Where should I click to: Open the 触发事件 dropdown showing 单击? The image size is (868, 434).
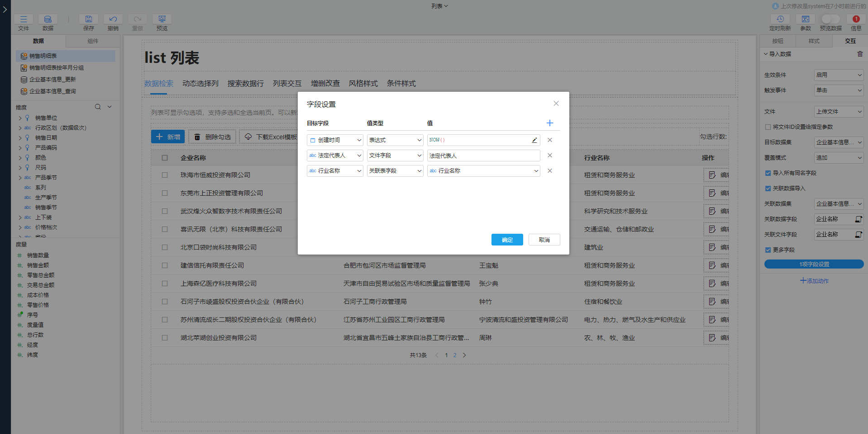839,90
